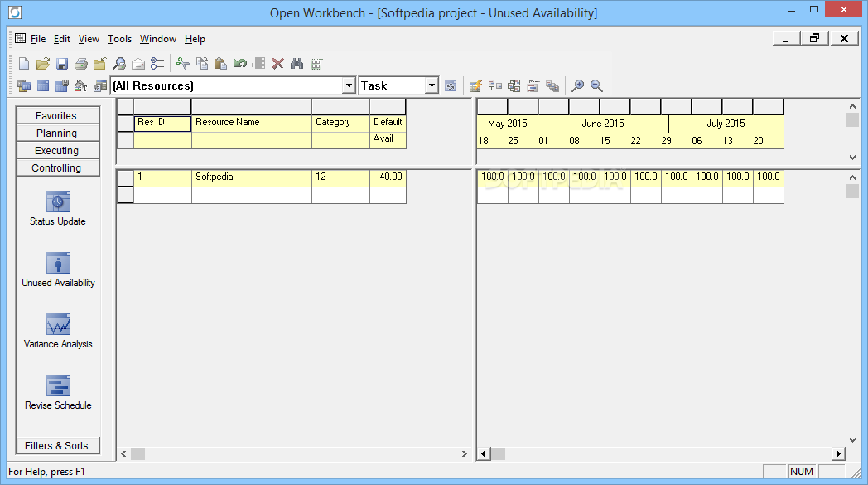Click the first icon in view toolbar
Image resolution: width=868 pixels, height=485 pixels.
pyautogui.click(x=24, y=86)
